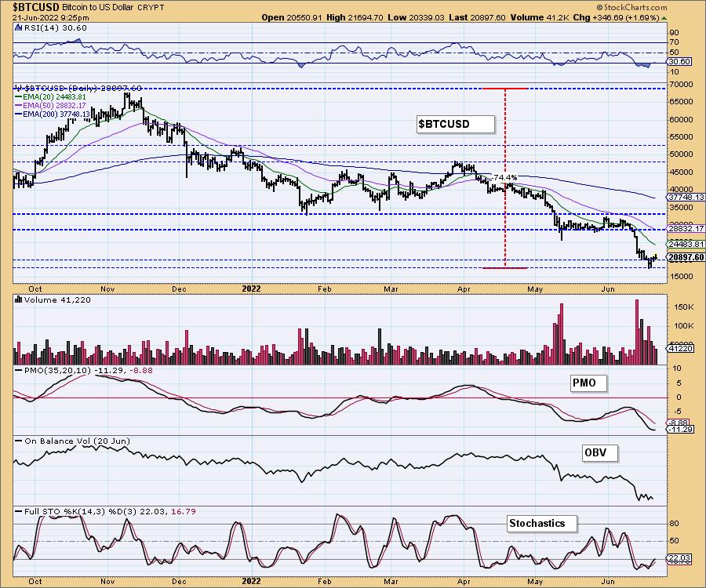Click the Nov label under price panel

point(107,289)
